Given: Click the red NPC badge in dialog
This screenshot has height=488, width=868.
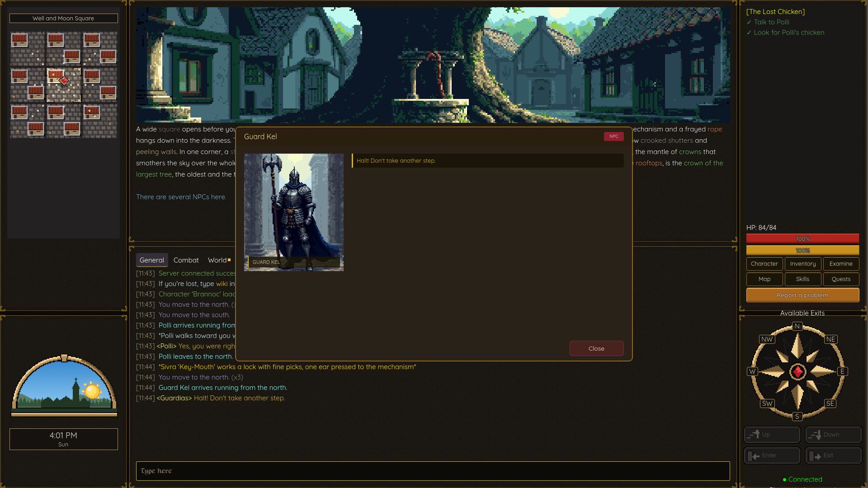Looking at the screenshot, I should pos(613,136).
